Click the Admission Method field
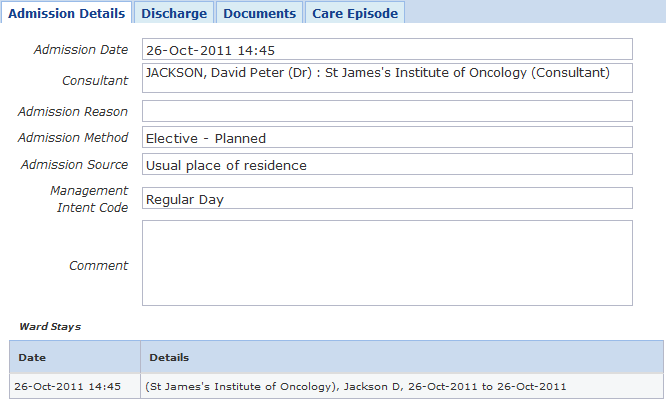Image resolution: width=666 pixels, height=400 pixels. 387,138
